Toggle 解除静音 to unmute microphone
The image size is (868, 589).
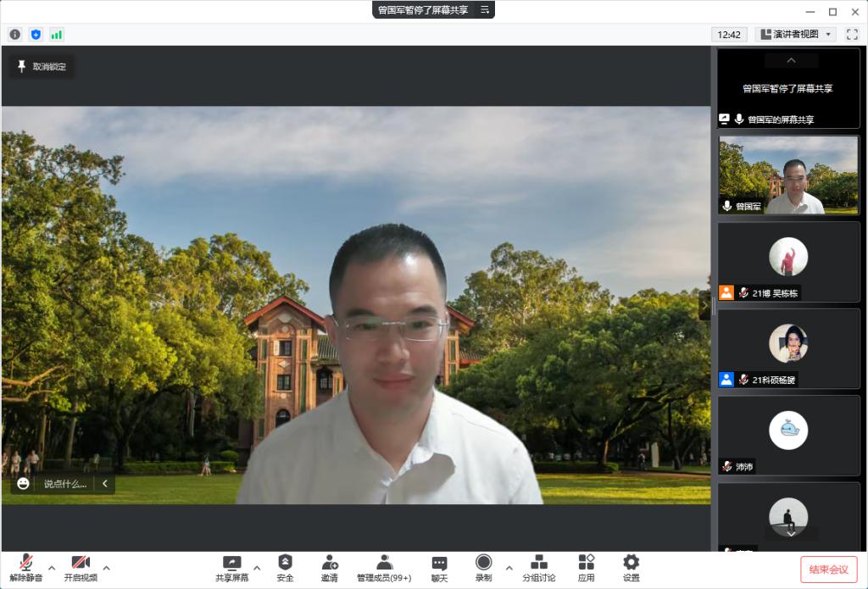(26, 568)
